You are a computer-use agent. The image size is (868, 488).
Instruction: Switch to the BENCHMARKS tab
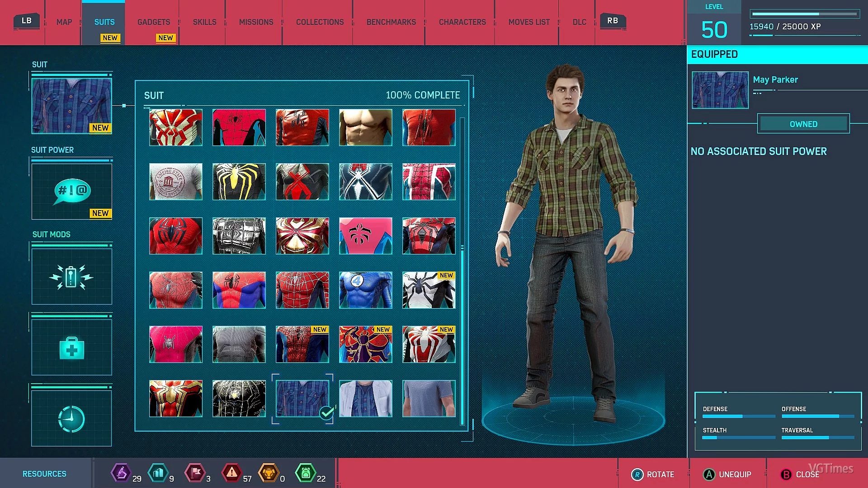tap(391, 22)
